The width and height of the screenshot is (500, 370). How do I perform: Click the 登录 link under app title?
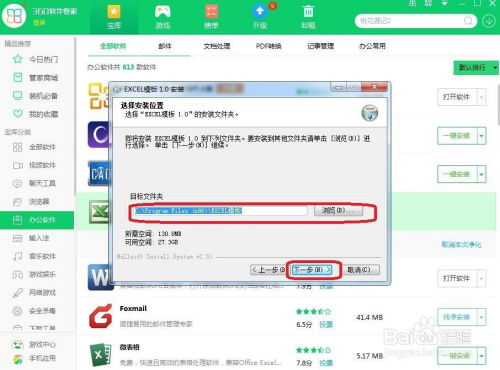pyautogui.click(x=39, y=23)
